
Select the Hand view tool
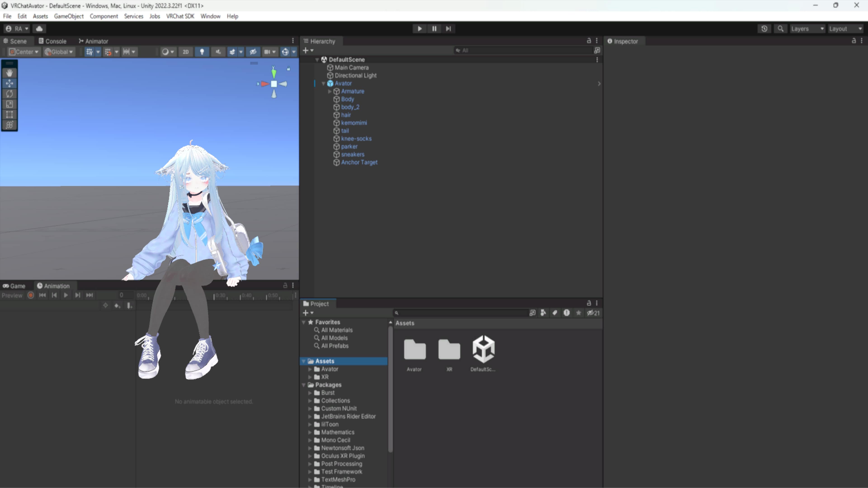(9, 73)
